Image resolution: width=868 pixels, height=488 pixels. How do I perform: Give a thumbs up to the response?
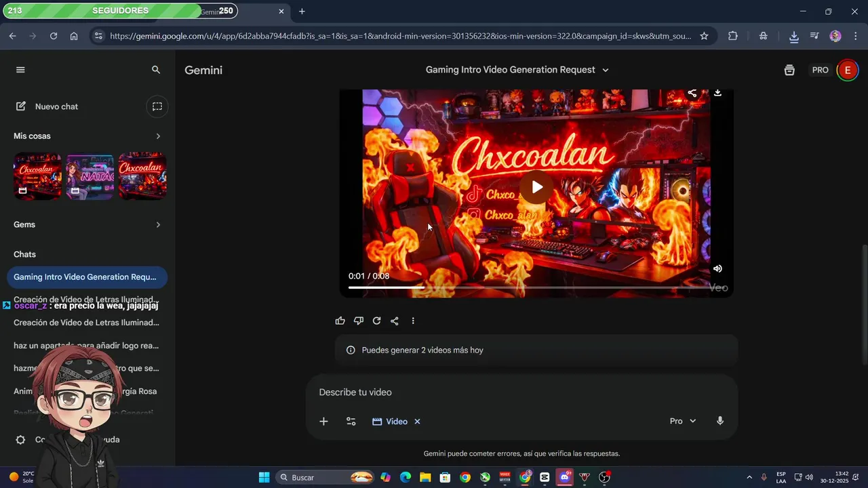pos(340,321)
